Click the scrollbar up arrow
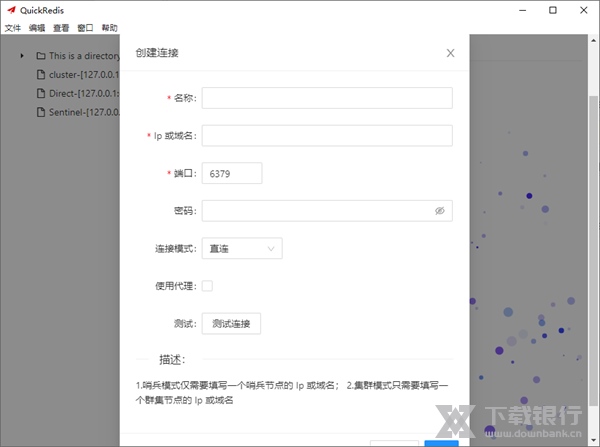The image size is (600, 447). tap(593, 40)
